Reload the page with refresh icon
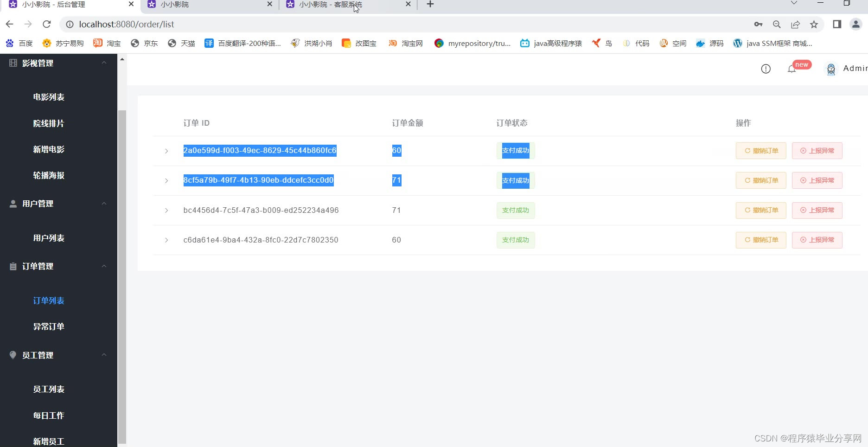 pyautogui.click(x=46, y=24)
